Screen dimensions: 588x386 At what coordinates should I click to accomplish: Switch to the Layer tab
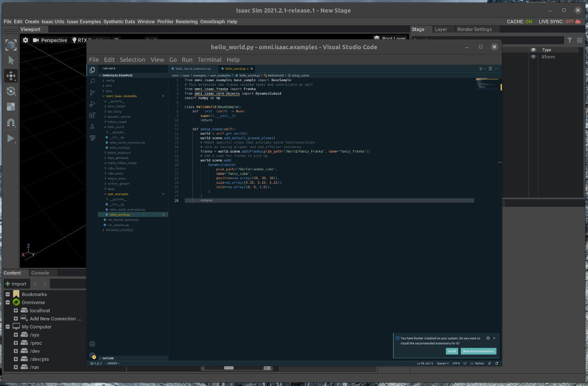(441, 29)
